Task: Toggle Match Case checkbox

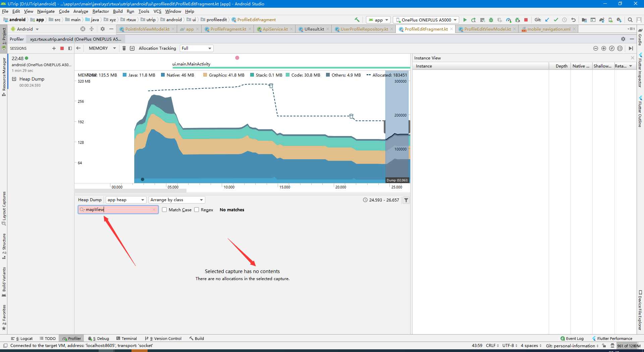Action: point(164,210)
